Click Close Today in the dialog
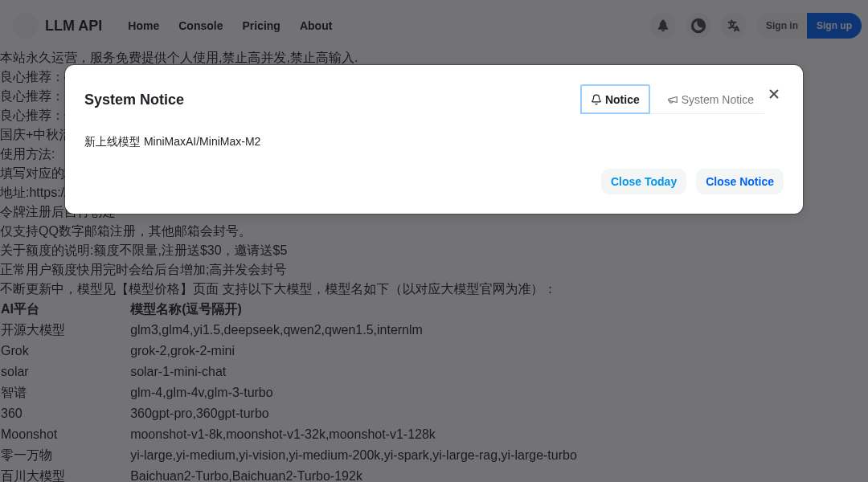 click(643, 182)
